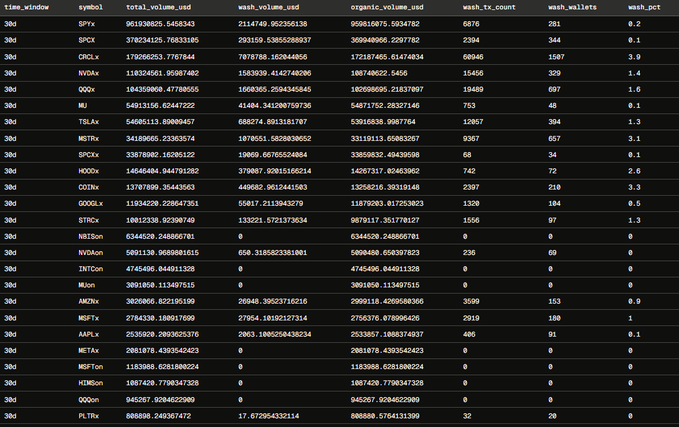Click the HOODx symbol cell
679x427 pixels.
point(89,171)
